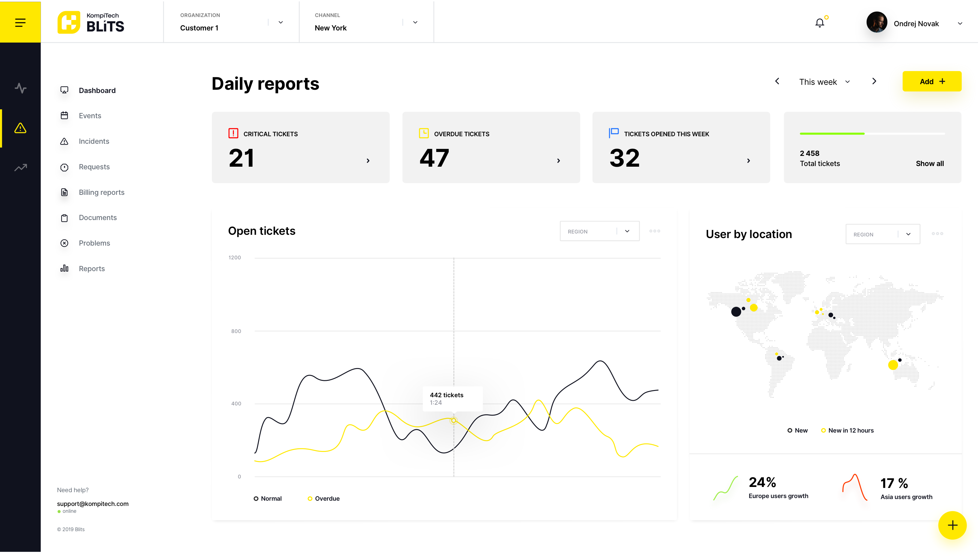Screen dimensions: 980x558
Task: Open the Incidents menu item
Action: tap(94, 141)
